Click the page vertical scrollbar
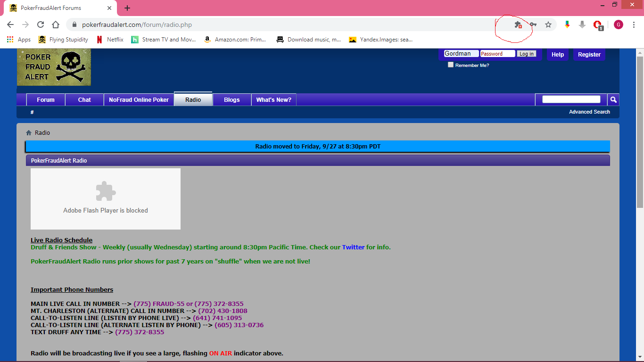The height and width of the screenshot is (362, 644). [x=640, y=133]
